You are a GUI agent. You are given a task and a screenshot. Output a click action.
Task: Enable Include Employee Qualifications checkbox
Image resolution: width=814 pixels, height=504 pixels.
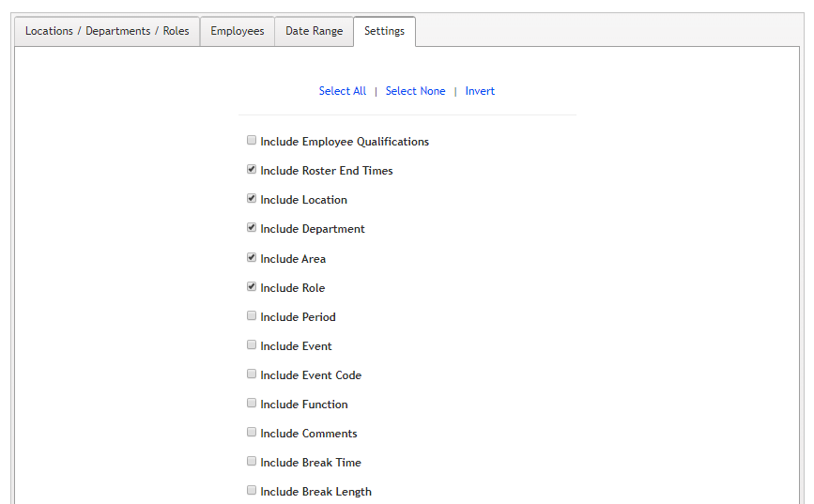252,140
